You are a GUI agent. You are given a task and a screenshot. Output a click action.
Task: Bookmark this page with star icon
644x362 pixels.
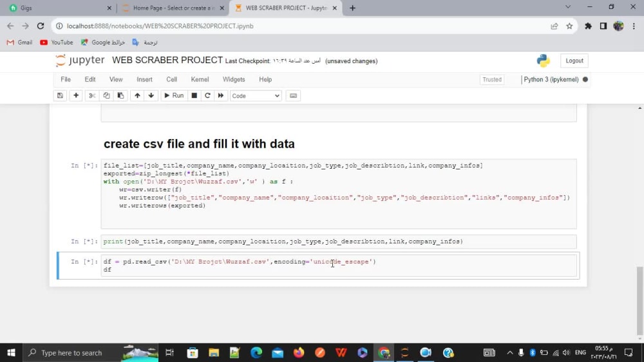pyautogui.click(x=569, y=26)
